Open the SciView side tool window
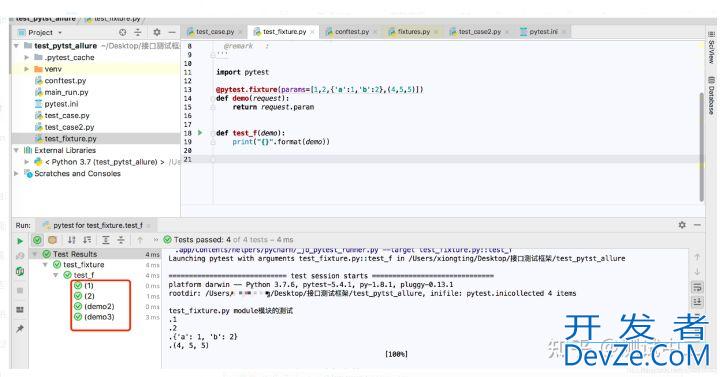Viewport: 720px width, 377px height. (711, 47)
